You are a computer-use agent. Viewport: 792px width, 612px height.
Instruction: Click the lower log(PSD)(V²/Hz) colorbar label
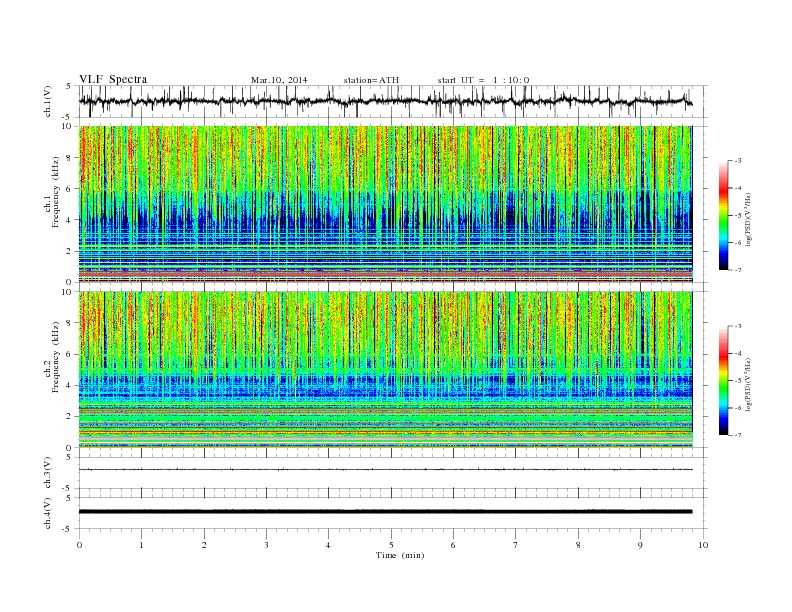click(x=748, y=384)
